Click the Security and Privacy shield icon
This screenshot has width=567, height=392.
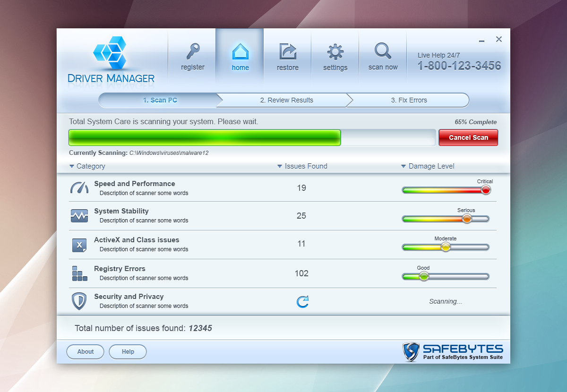pos(79,301)
